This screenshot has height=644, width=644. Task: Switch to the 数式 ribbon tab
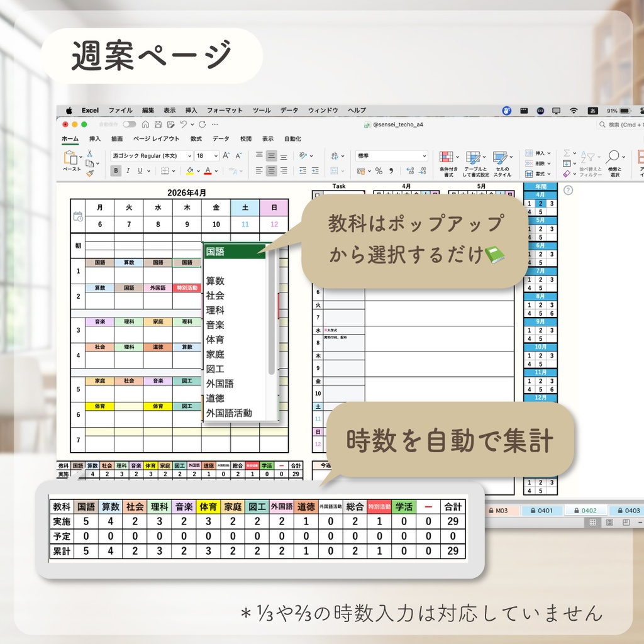196,139
